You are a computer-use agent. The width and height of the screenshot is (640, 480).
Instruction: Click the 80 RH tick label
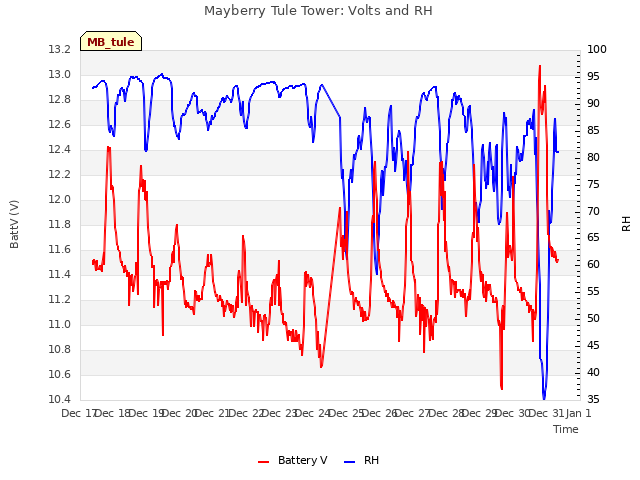click(x=593, y=157)
